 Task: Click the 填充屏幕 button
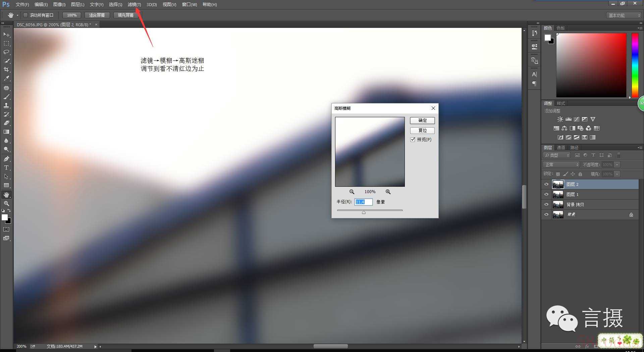pyautogui.click(x=126, y=15)
